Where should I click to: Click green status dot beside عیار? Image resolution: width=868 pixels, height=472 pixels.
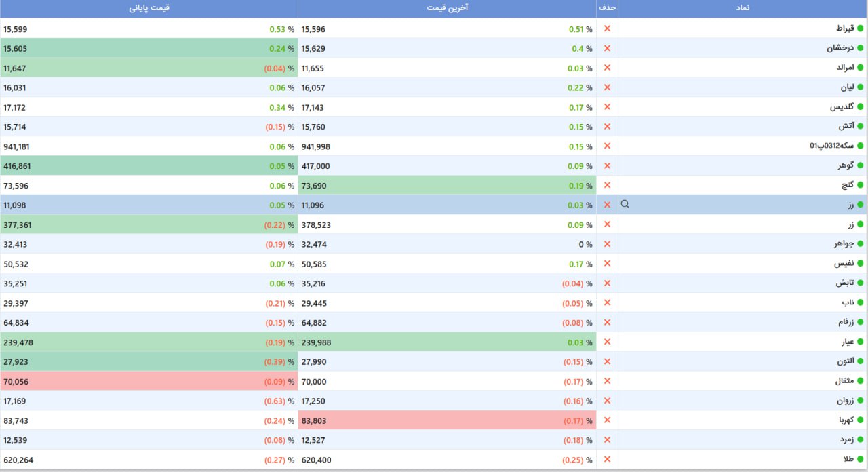tap(860, 342)
